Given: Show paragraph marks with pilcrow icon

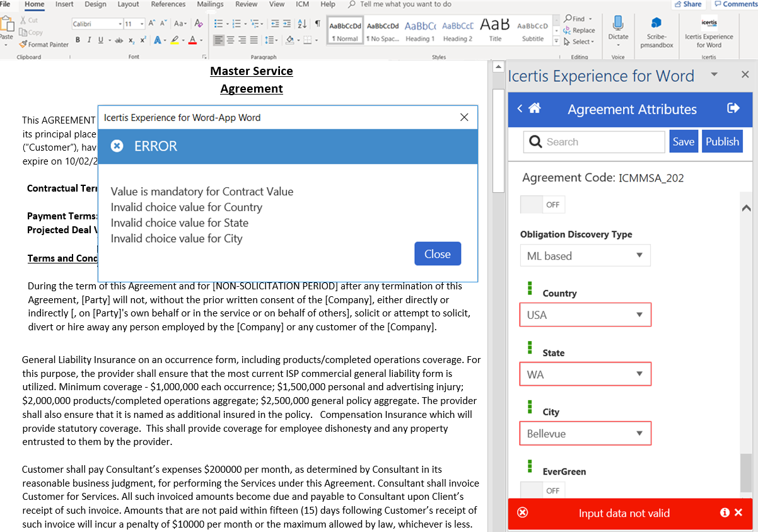Looking at the screenshot, I should [318, 24].
